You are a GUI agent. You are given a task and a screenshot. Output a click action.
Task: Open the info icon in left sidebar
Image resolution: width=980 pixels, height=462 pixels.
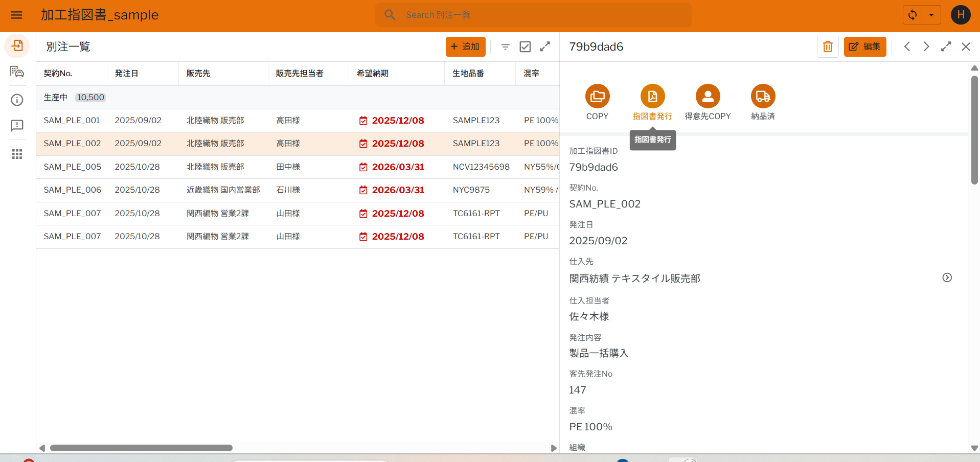pyautogui.click(x=17, y=100)
